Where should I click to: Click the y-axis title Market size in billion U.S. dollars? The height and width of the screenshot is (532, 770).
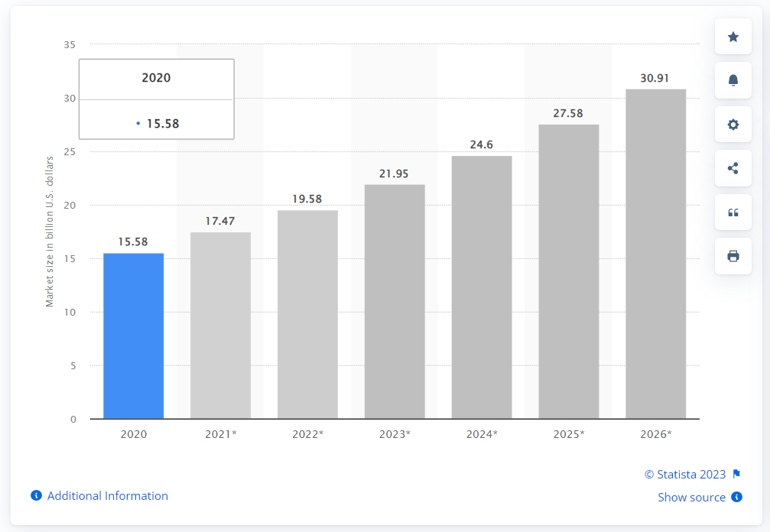pyautogui.click(x=50, y=232)
